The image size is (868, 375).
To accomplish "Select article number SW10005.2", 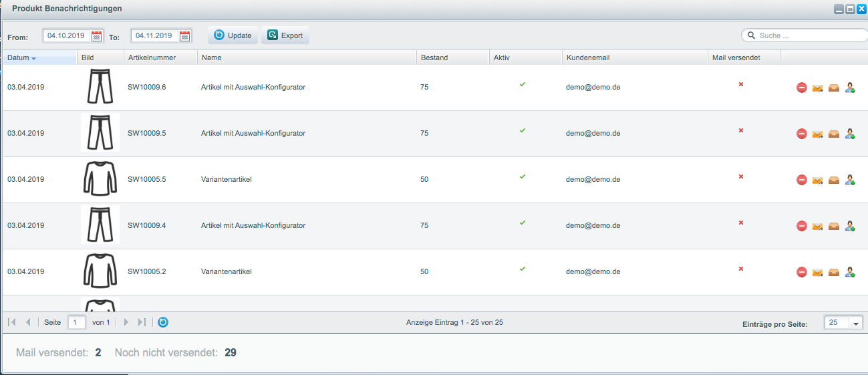I will 147,272.
